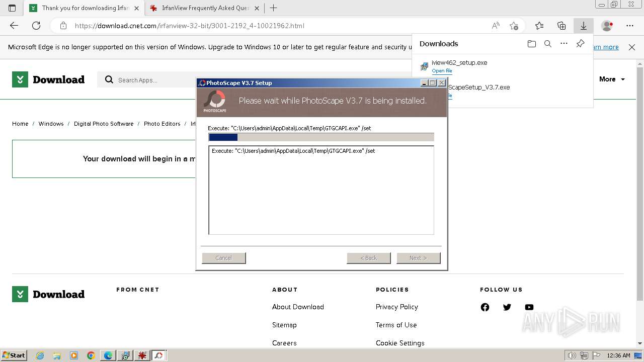Click Back button in PhotoScape Setup

369,258
